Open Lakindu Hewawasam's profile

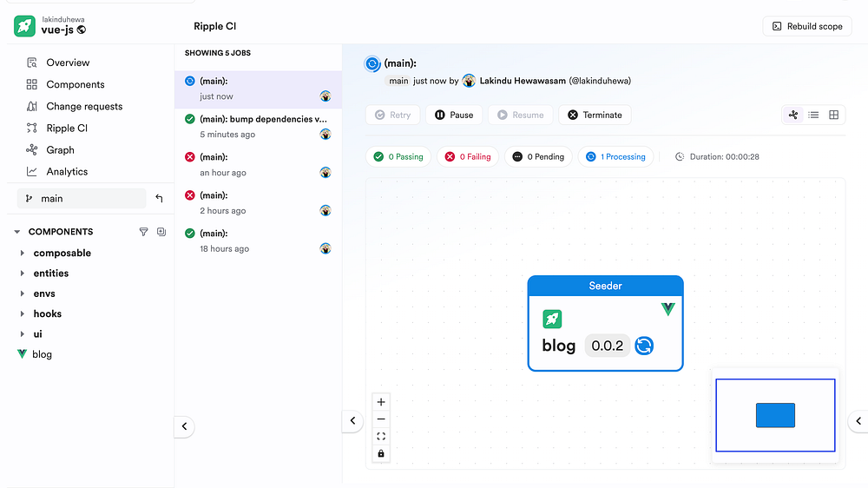click(x=522, y=81)
